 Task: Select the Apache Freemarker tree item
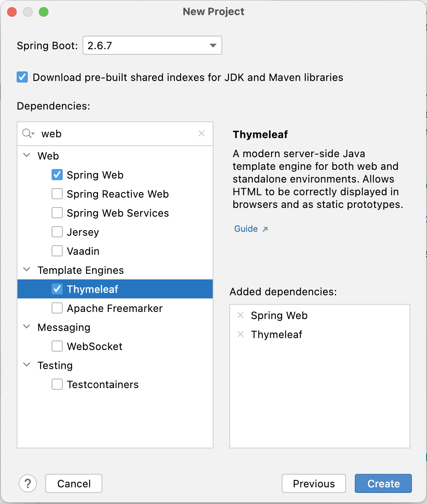[115, 308]
